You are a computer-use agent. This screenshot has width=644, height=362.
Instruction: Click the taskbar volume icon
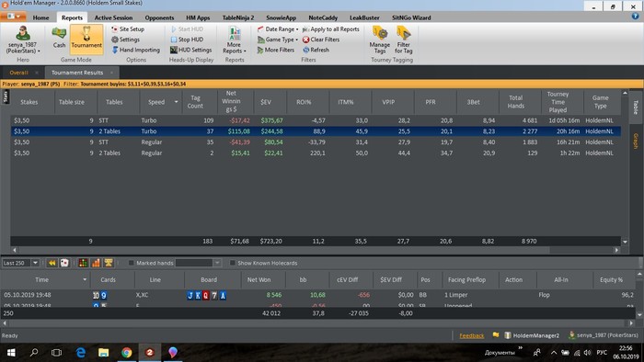tap(587, 353)
